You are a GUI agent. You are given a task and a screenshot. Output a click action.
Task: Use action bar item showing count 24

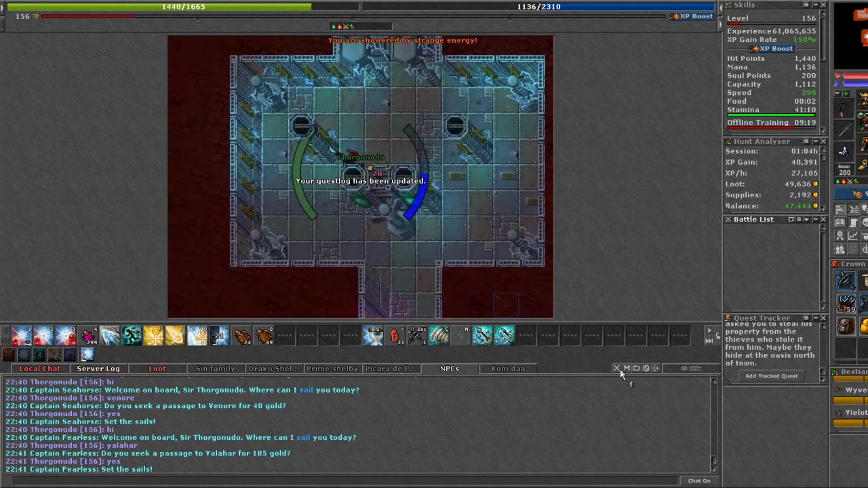[x=241, y=335]
